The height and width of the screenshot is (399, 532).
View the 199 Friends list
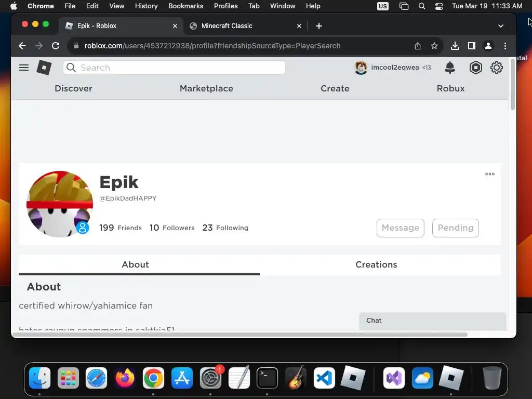121,228
